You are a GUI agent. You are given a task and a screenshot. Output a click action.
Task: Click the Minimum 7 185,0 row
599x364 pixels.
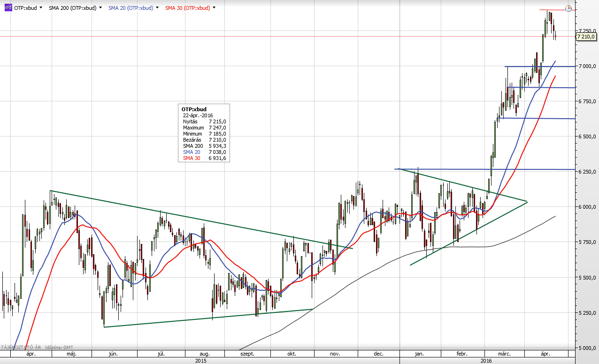[x=204, y=134]
